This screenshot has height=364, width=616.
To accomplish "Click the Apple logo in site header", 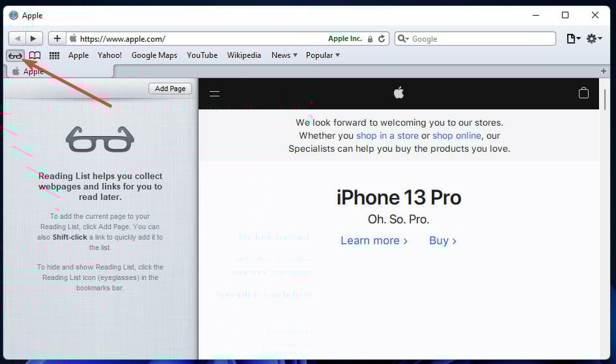I will (x=399, y=92).
